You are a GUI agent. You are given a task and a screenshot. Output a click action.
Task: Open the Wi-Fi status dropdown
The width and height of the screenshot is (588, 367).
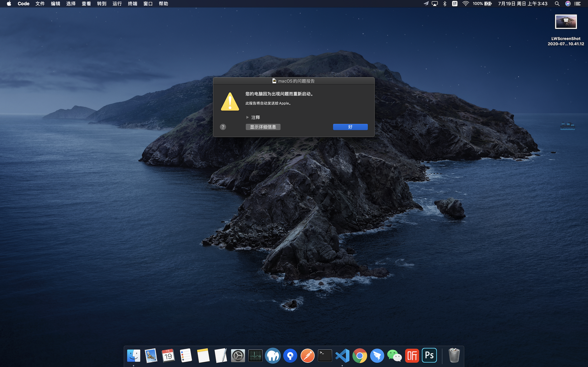tap(465, 4)
